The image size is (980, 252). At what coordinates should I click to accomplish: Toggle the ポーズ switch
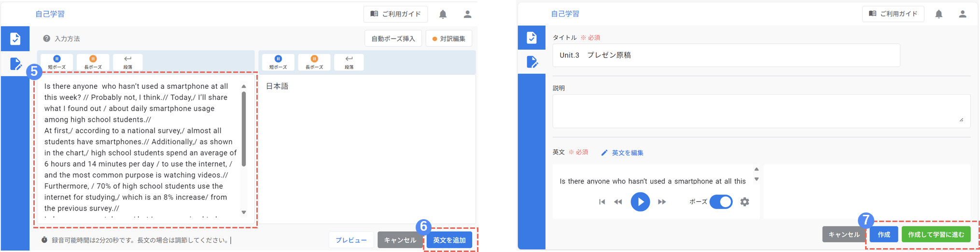tap(721, 202)
